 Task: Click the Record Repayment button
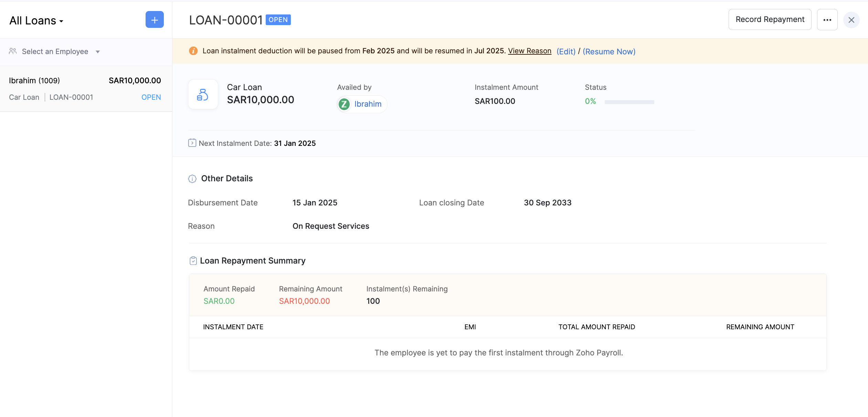[770, 20]
